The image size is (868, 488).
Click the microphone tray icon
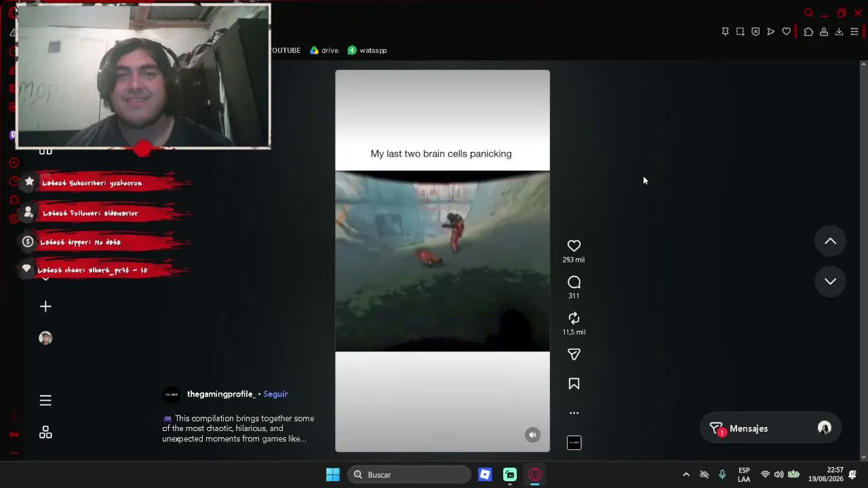(x=722, y=474)
